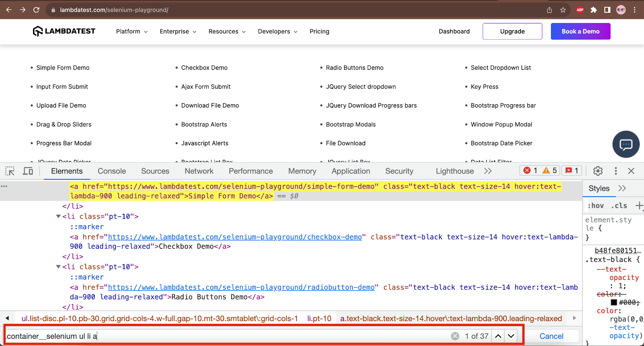Expand the Platform menu
Screen dimensions: 644x346
coord(132,31)
